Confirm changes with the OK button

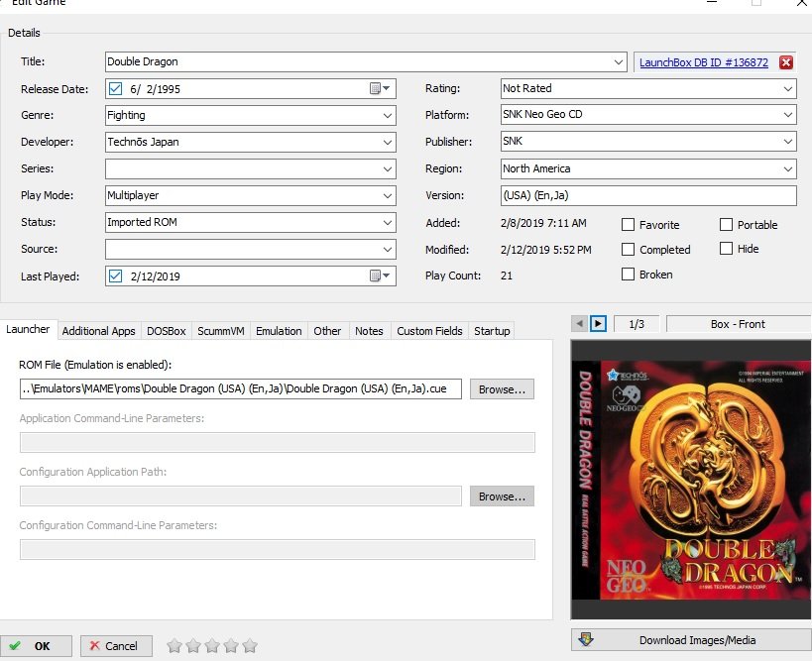point(36,646)
